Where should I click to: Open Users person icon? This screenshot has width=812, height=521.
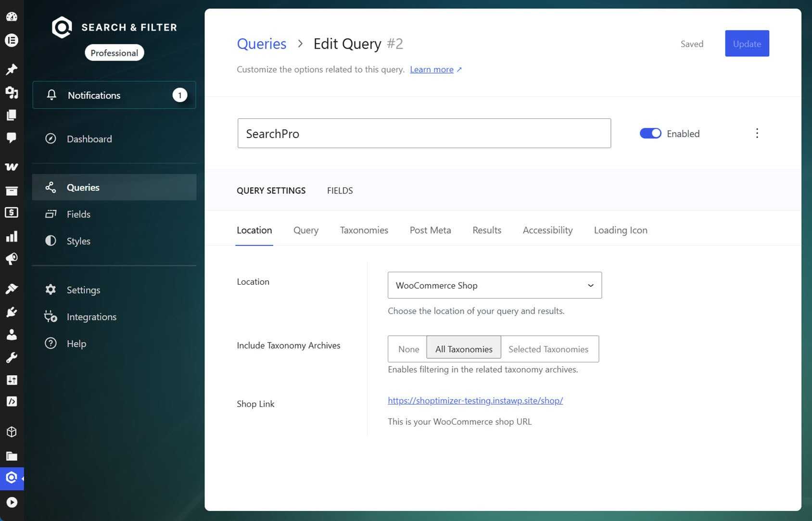click(12, 334)
